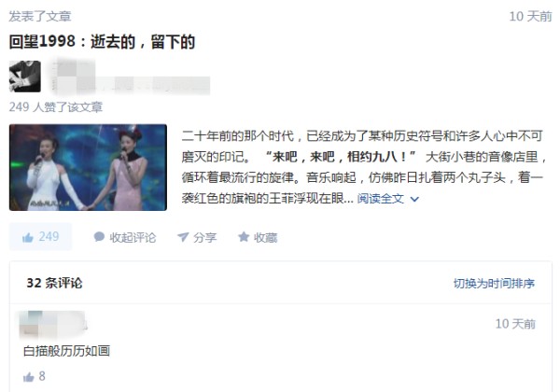
Task: Click 阅读全文 to read full text
Action: (x=381, y=199)
